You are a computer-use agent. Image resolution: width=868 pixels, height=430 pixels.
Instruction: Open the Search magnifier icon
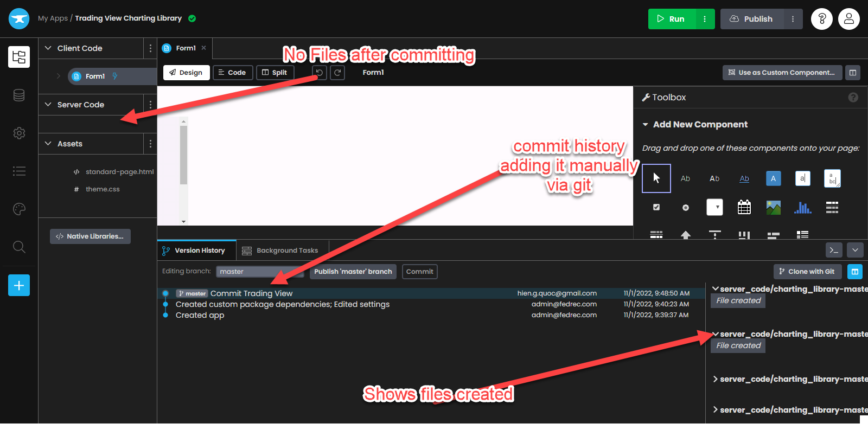[19, 247]
